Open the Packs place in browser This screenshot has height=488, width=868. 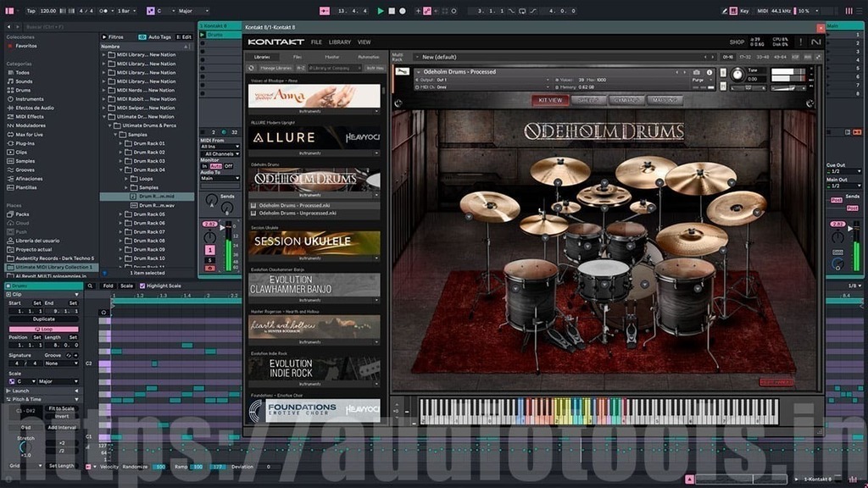[x=22, y=214]
